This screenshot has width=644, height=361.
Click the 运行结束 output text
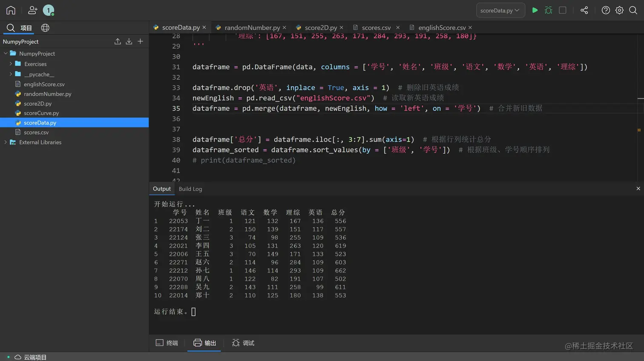click(x=171, y=312)
